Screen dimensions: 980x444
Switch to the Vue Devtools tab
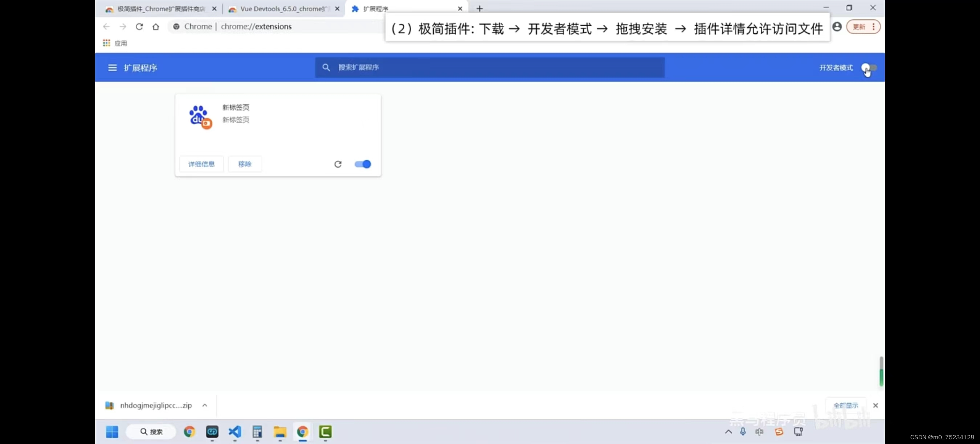pos(282,8)
